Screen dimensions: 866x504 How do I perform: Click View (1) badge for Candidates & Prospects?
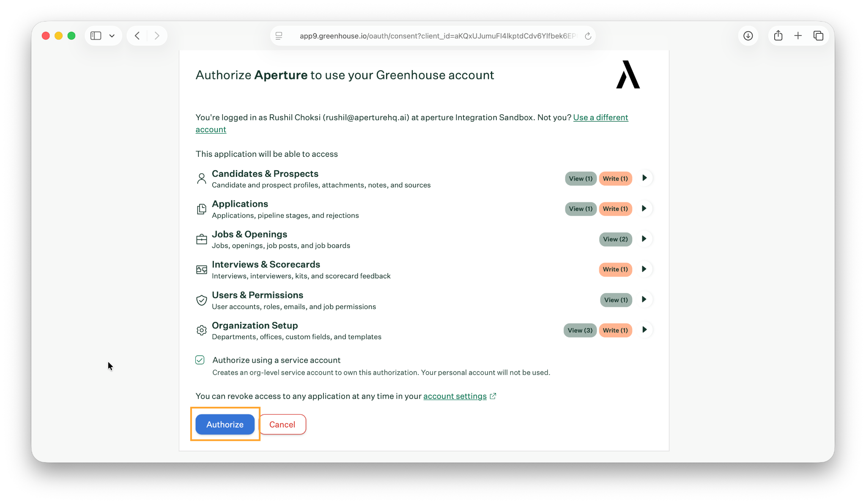tap(581, 178)
